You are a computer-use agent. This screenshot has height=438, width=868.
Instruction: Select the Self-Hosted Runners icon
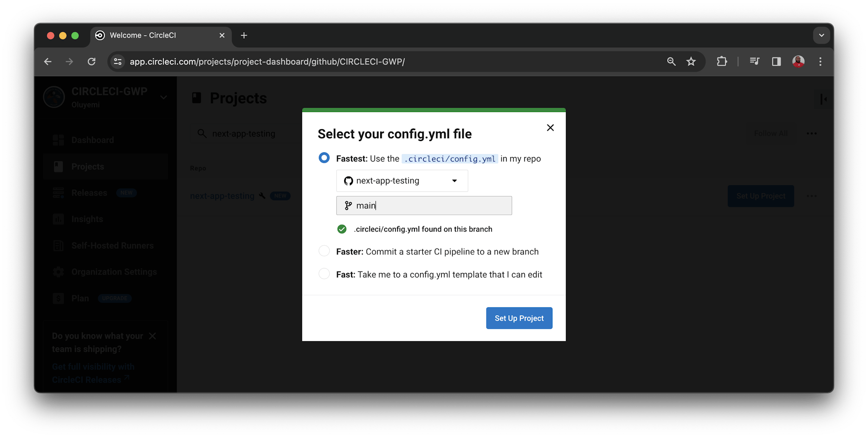pos(59,245)
